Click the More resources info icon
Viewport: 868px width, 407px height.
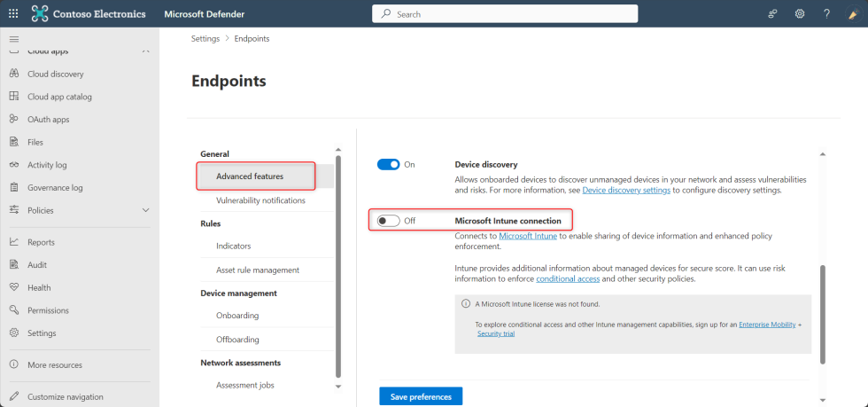click(x=15, y=365)
